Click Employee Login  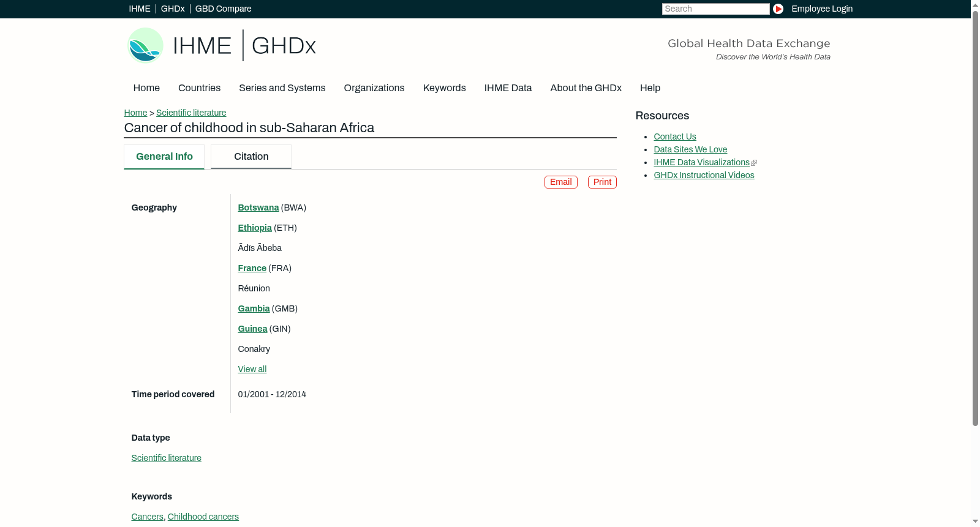(x=822, y=9)
